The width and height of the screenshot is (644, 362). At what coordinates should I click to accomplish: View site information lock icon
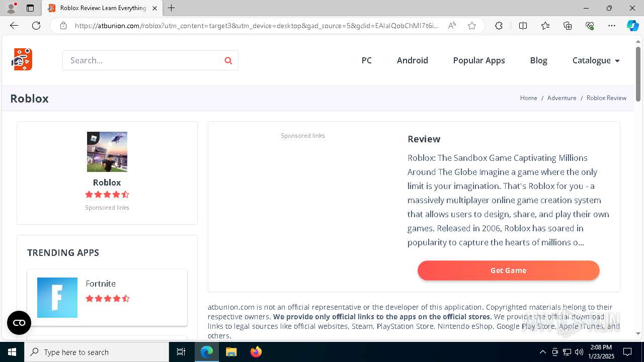click(63, 26)
